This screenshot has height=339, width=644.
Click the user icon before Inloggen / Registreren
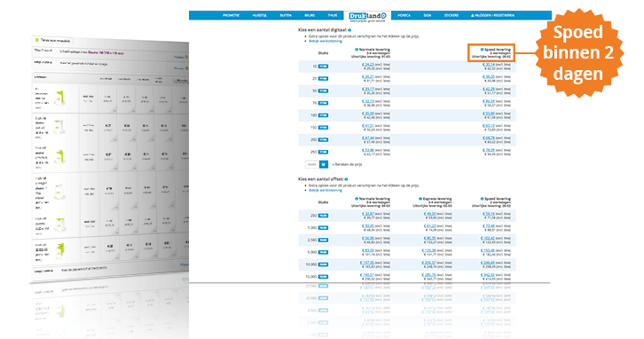[472, 15]
